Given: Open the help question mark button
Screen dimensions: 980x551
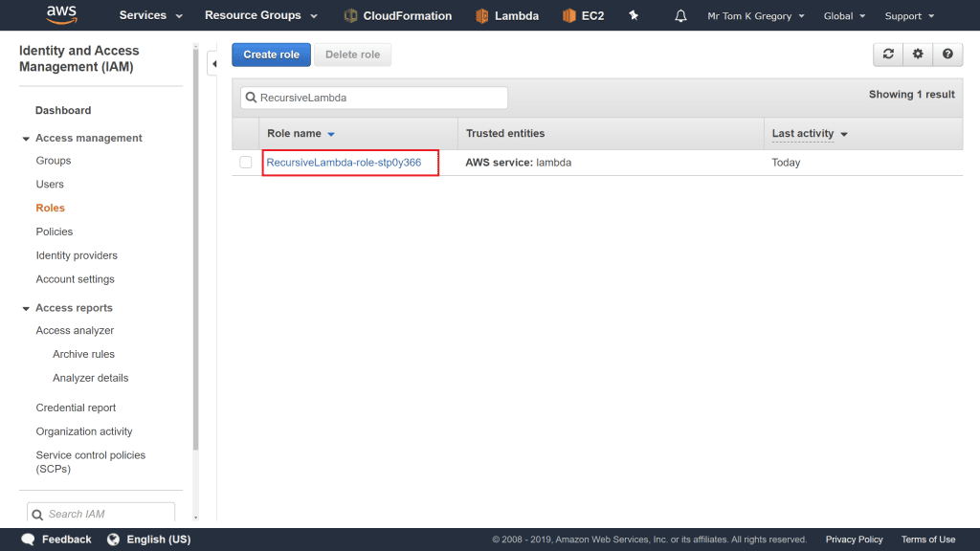Looking at the screenshot, I should 947,55.
